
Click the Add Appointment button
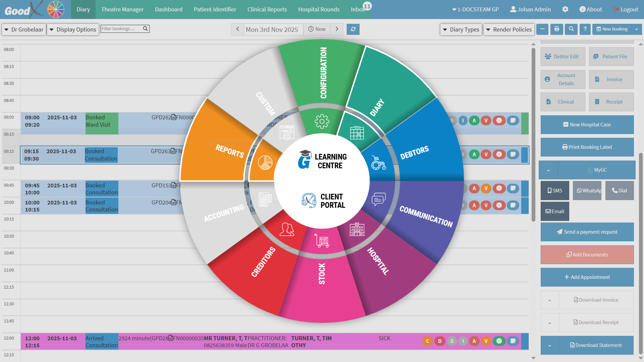click(587, 277)
